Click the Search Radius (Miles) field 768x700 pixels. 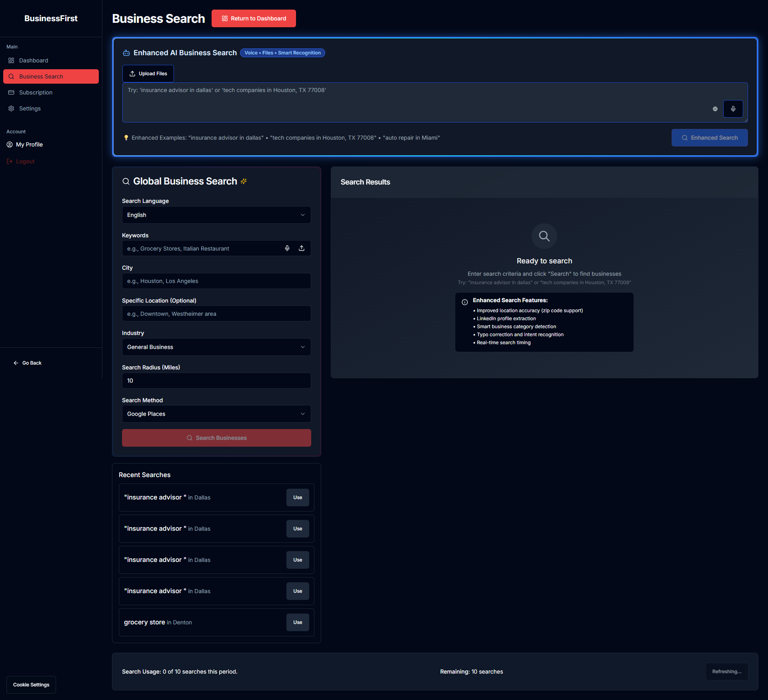pyautogui.click(x=216, y=381)
